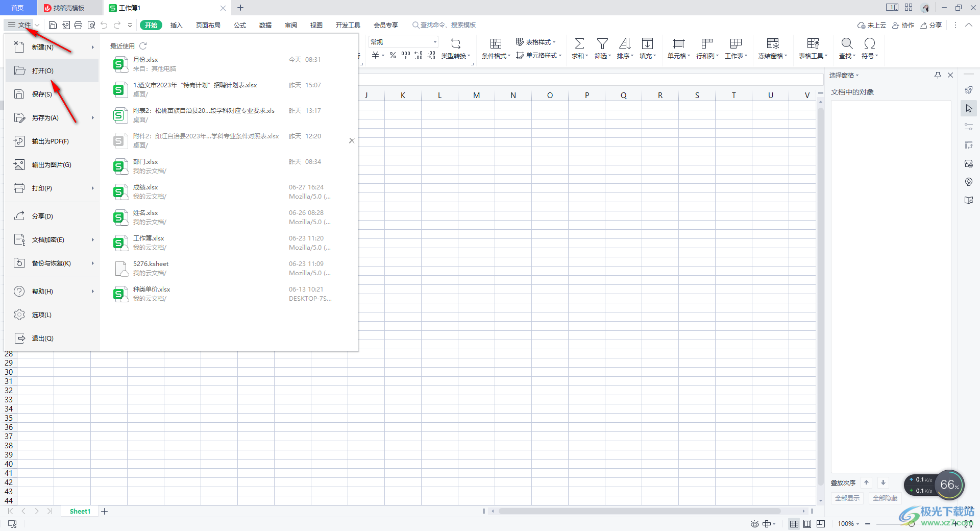Viewport: 980px width, 531px height.
Task: Click the 分享 share button at top right
Action: 931,25
